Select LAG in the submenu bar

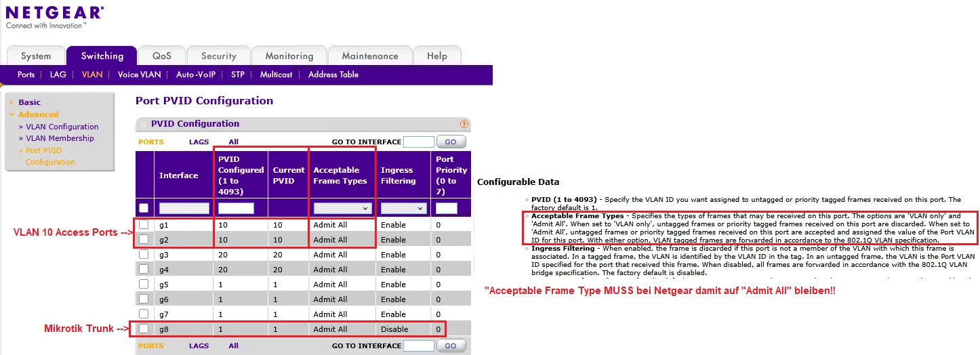pos(58,75)
